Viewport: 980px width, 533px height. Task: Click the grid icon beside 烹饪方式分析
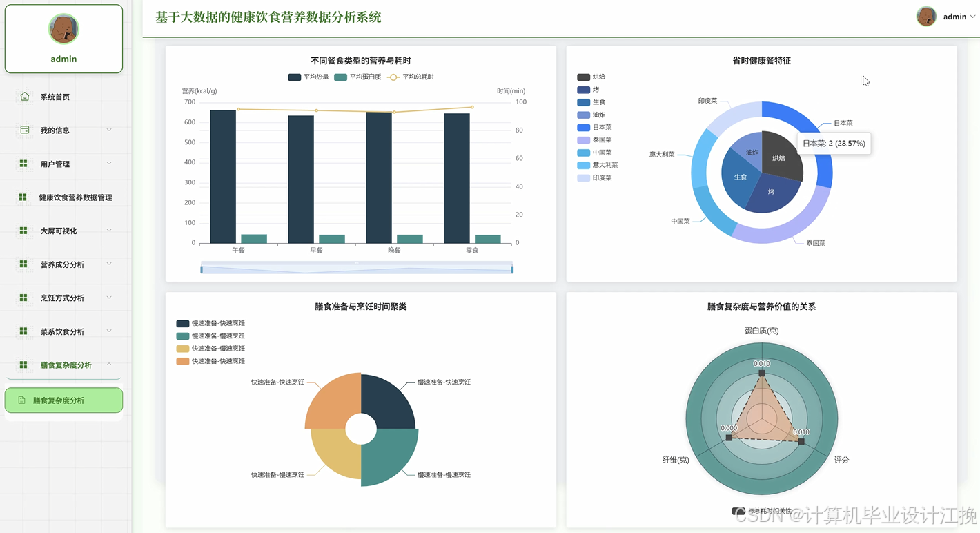point(23,298)
